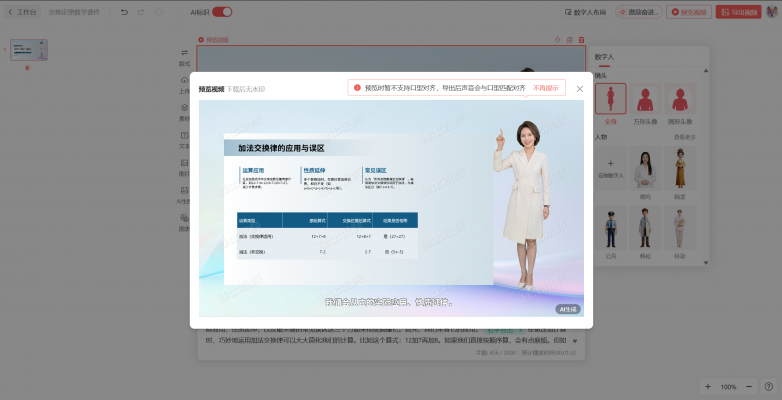Open the user profile avatar

pos(771,12)
